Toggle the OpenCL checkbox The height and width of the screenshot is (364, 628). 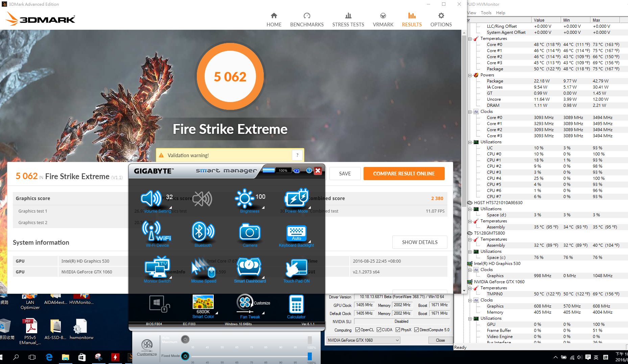pos(357,330)
